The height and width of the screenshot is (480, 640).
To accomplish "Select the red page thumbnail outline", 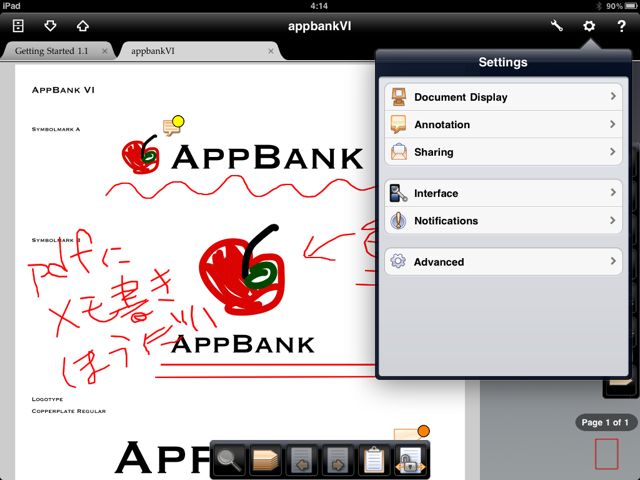I will [607, 453].
